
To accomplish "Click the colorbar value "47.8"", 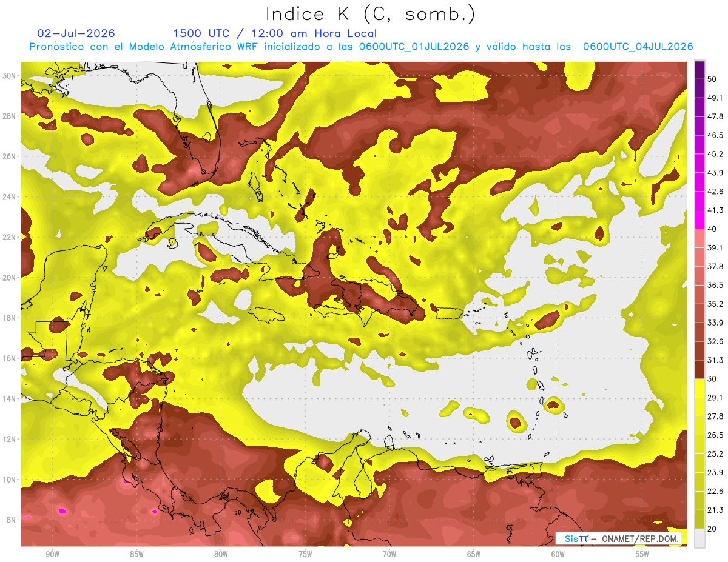I will pos(715,116).
